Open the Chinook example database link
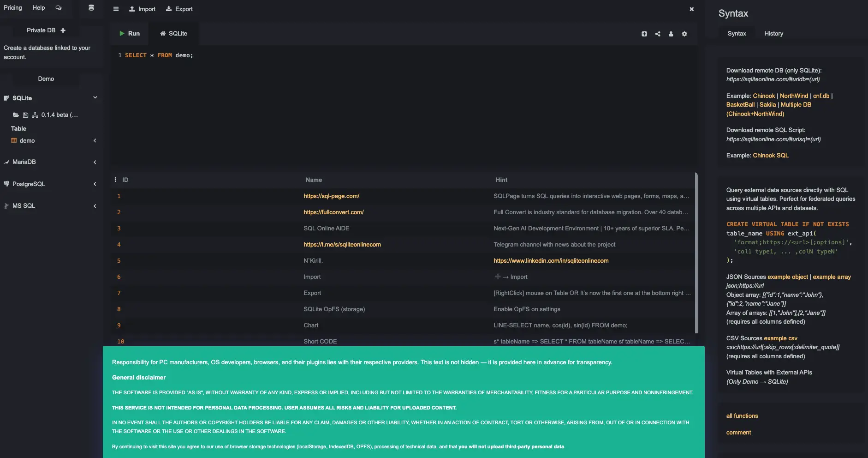The width and height of the screenshot is (868, 458). pyautogui.click(x=764, y=96)
